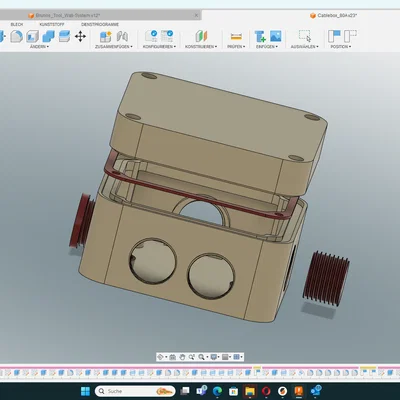Click the first Position icon
Viewport: 400px width, 400px height.
click(334, 36)
